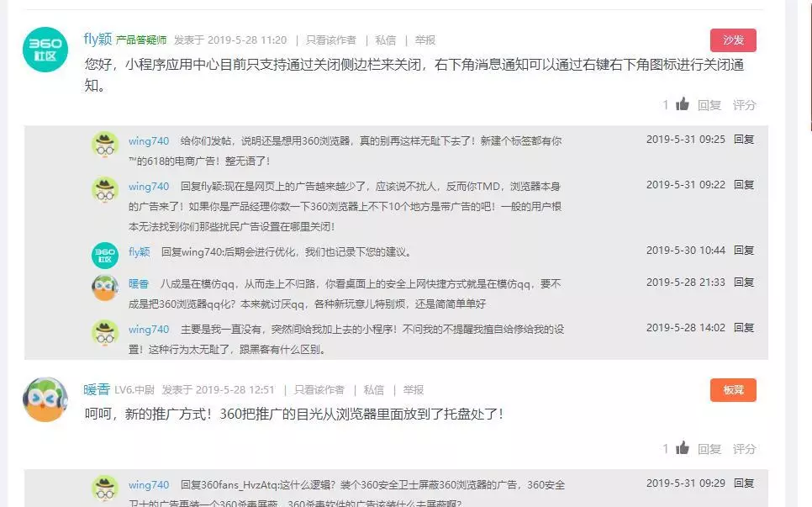Reply to wing740's 09:25 comment
The image size is (812, 507).
tap(744, 140)
